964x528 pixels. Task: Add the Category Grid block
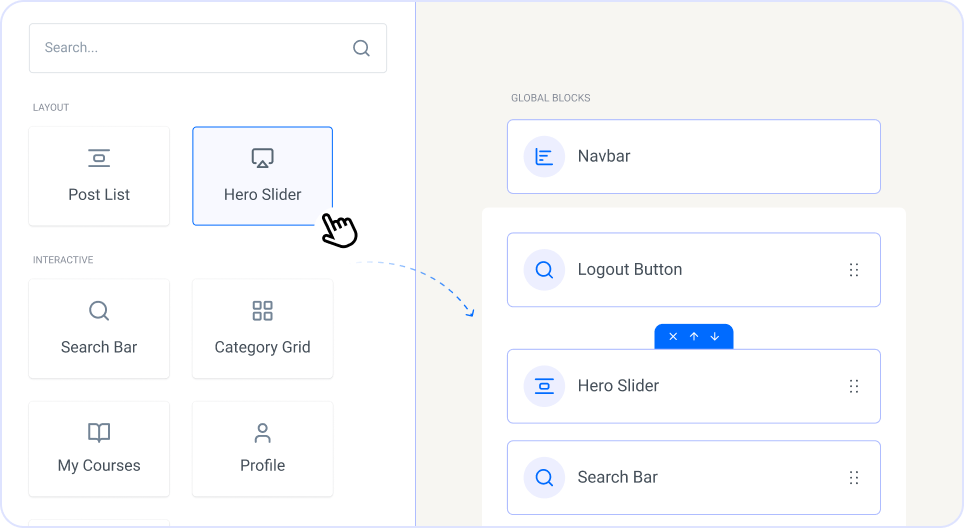coord(263,329)
